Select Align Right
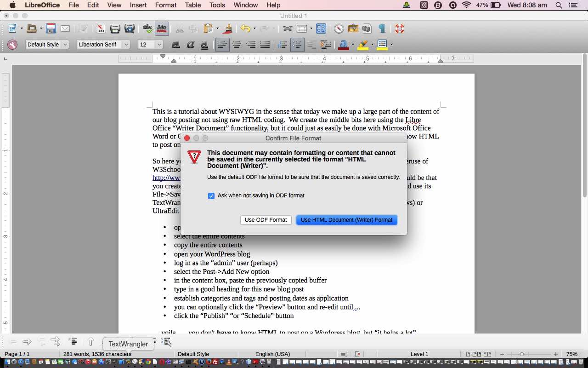The height and width of the screenshot is (368, 588). pyautogui.click(x=251, y=45)
